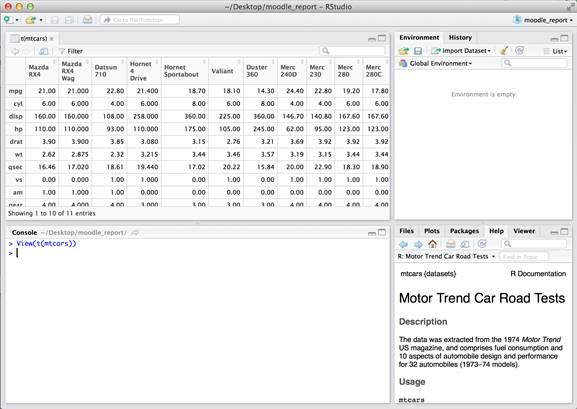Expand the recent files dropdown arrow
577x409 pixels.
click(41, 20)
